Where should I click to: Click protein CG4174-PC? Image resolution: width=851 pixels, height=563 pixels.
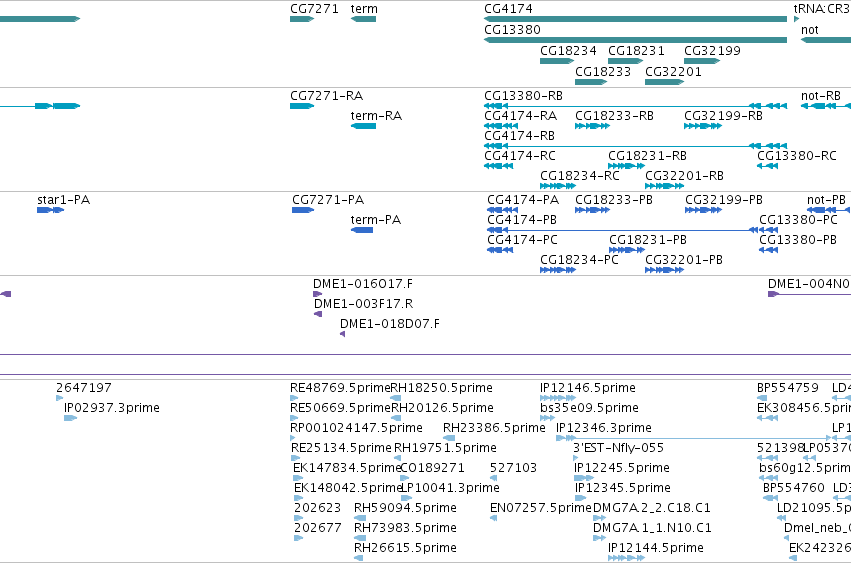tap(500, 250)
